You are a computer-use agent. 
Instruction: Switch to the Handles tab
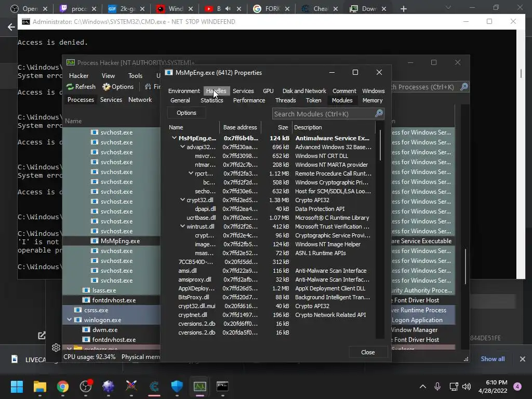[216, 91]
